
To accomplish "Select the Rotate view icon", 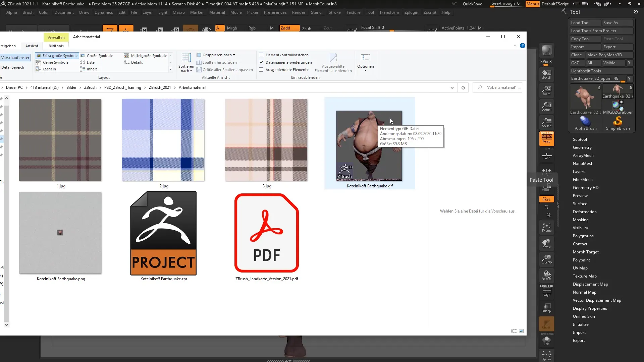I will [x=546, y=276].
